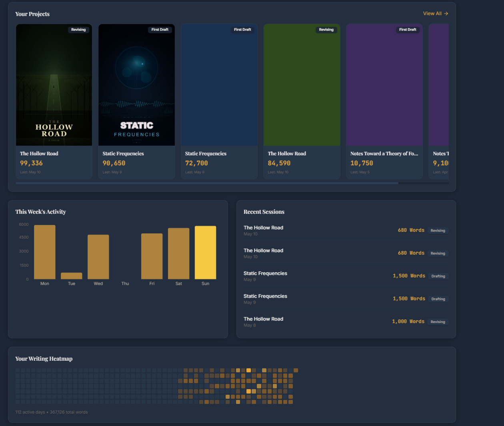Click the 72,700 word count
504x426 pixels.
pos(196,163)
